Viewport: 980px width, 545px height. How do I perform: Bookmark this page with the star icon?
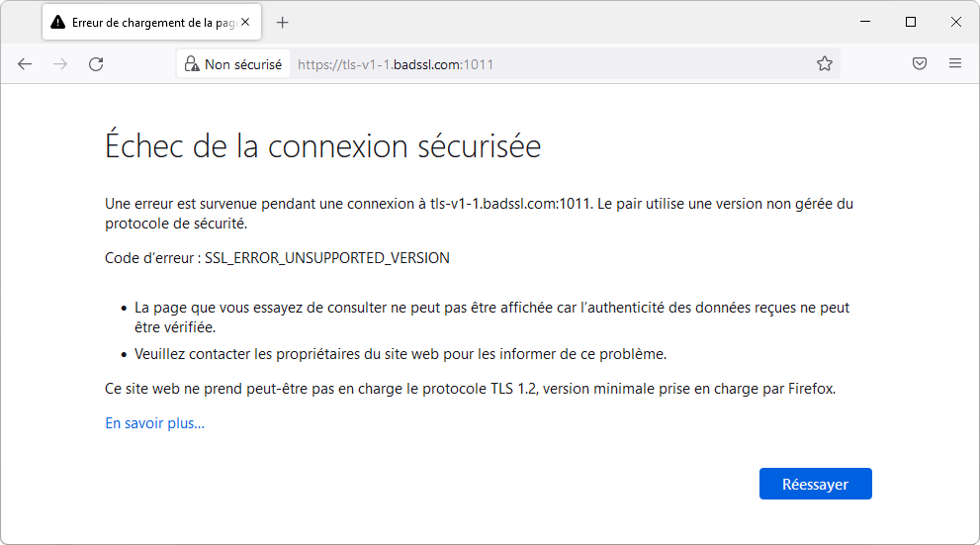[824, 64]
